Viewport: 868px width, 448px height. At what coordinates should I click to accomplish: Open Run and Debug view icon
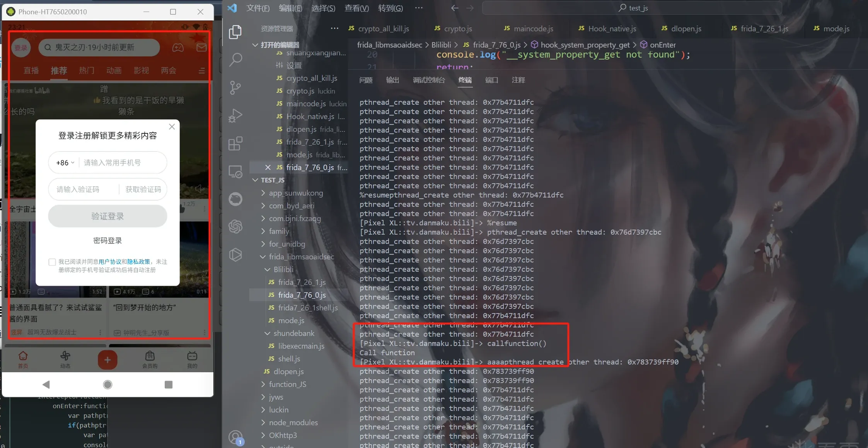pyautogui.click(x=235, y=116)
